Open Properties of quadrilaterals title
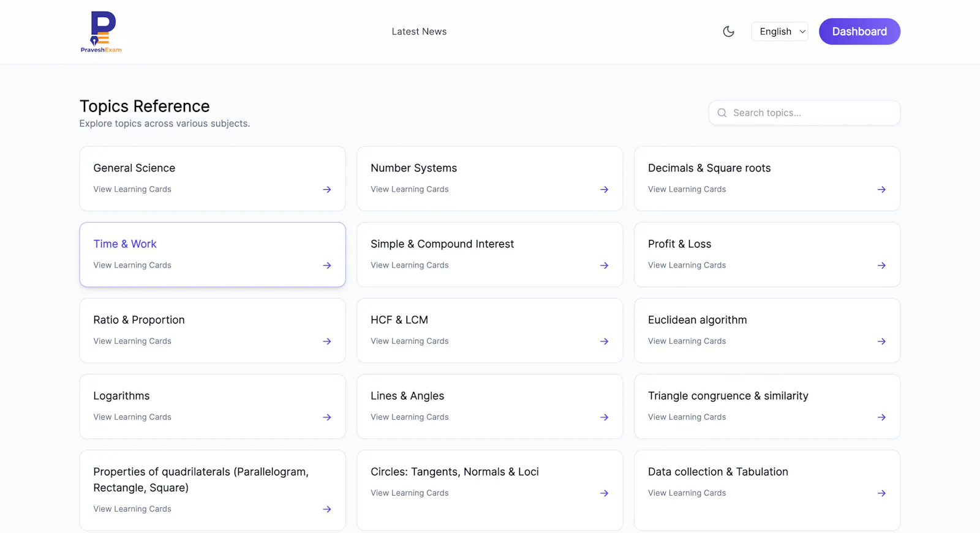Image resolution: width=980 pixels, height=533 pixels. click(x=201, y=480)
